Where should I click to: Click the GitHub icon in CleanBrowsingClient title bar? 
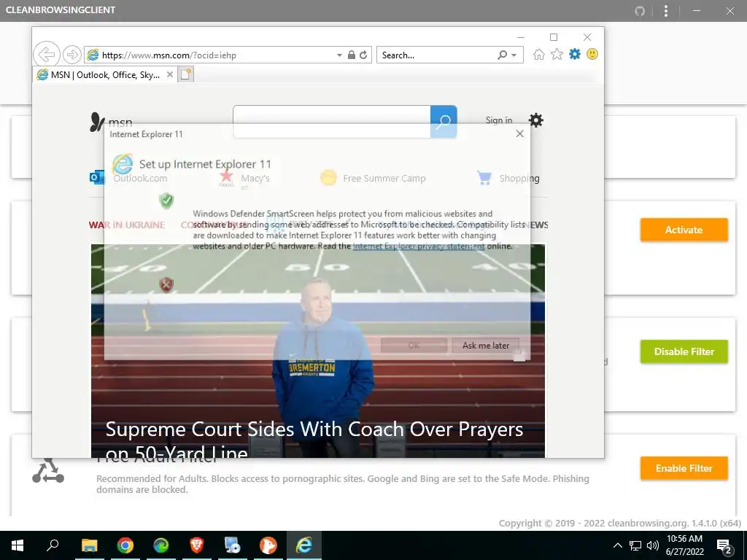coord(640,10)
